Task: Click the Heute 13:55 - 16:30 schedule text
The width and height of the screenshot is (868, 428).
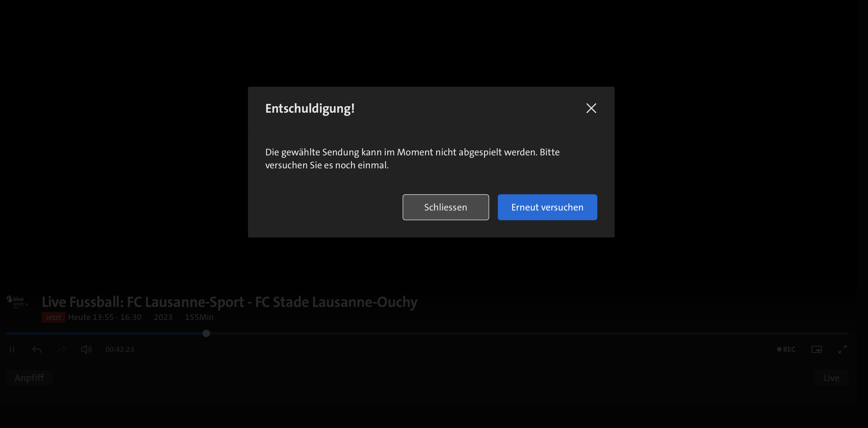Action: pos(105,317)
